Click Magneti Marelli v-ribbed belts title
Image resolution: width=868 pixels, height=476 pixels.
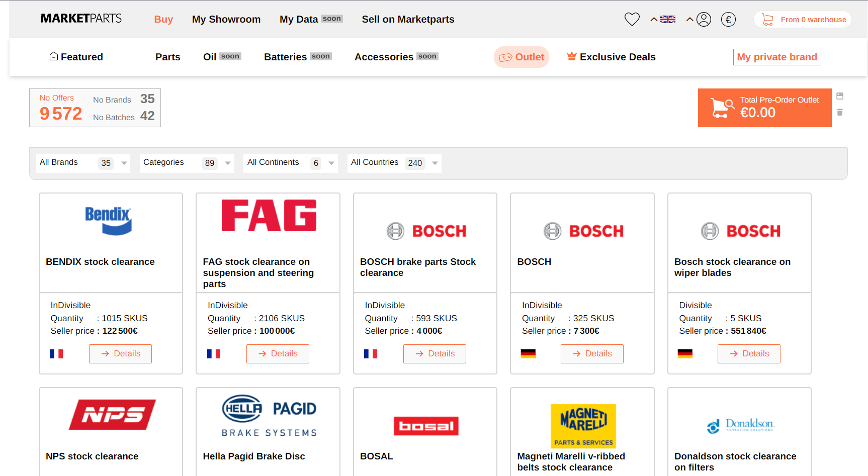(x=571, y=462)
